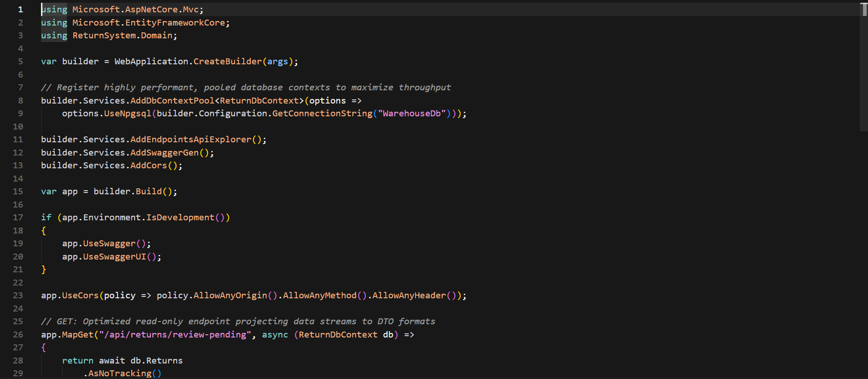Click the "AllowAnyMethod" method name
The width and height of the screenshot is (868, 379).
point(320,296)
